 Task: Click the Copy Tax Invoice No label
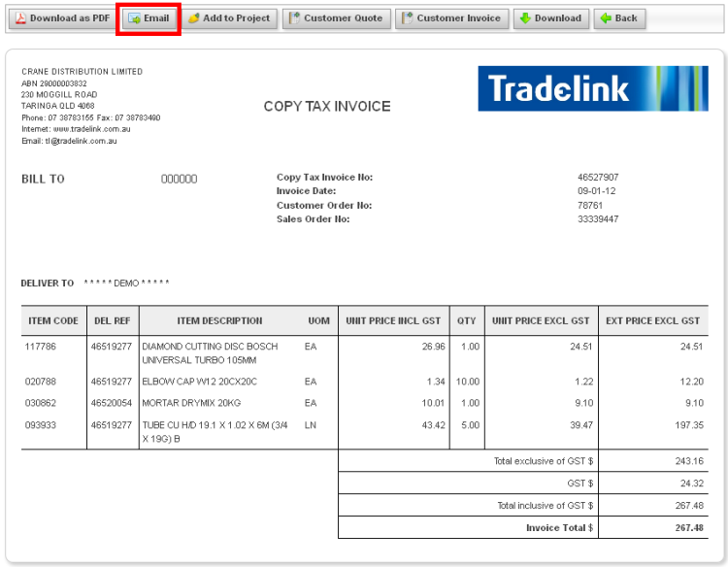click(324, 178)
